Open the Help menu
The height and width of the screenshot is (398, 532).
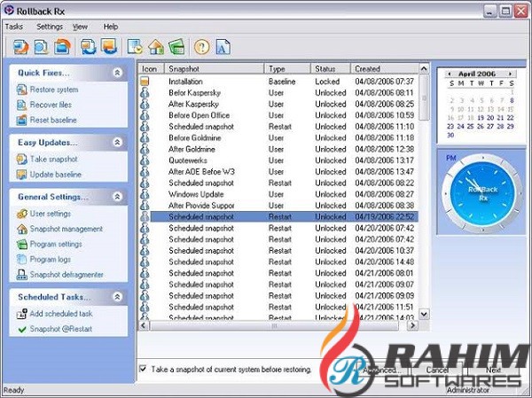(111, 27)
